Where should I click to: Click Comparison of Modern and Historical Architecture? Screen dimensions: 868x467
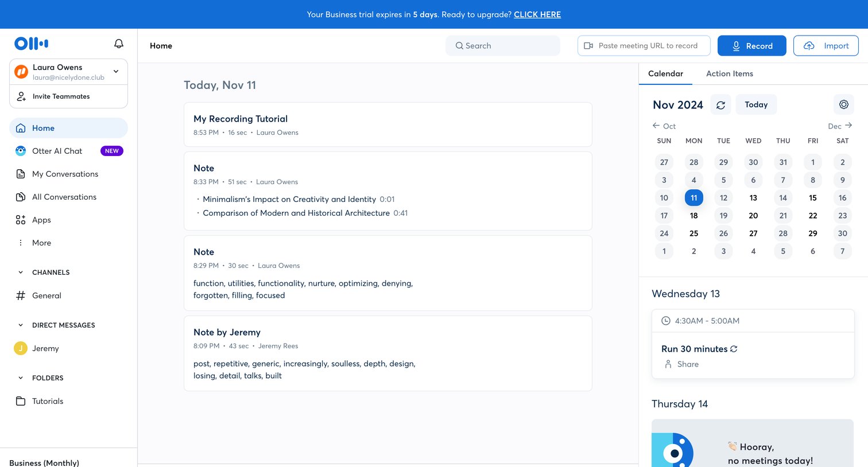click(296, 213)
